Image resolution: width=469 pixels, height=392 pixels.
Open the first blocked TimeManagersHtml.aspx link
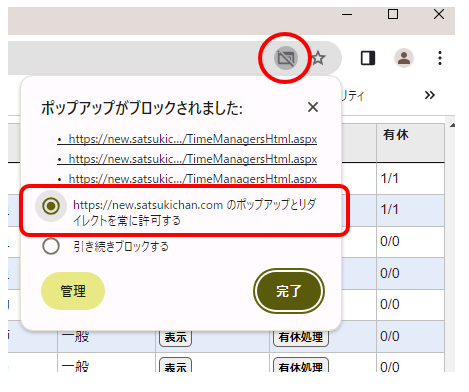click(x=193, y=139)
